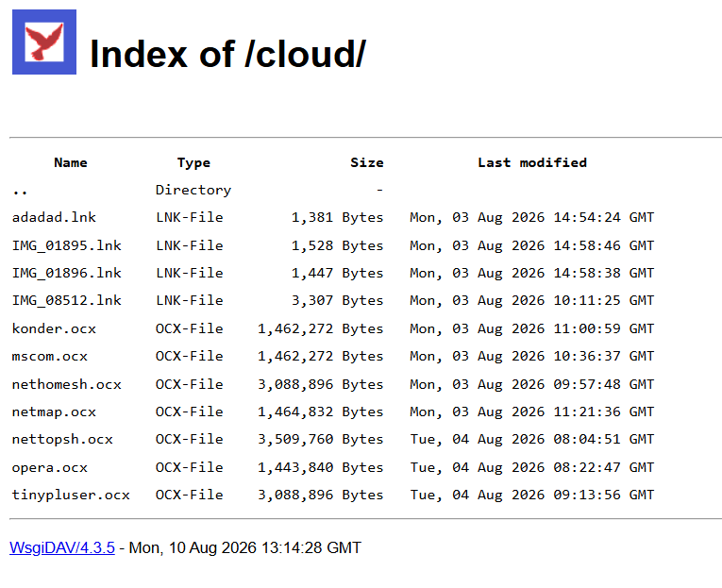Click date for IMG_01895.lnk ending 14:58:46
This screenshot has width=722, height=588.
tap(532, 245)
